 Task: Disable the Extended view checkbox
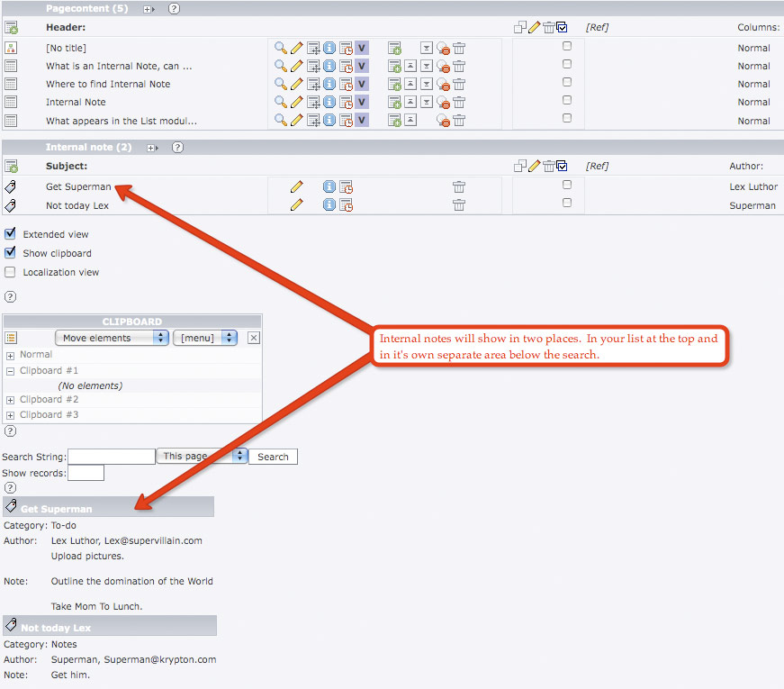coord(11,234)
